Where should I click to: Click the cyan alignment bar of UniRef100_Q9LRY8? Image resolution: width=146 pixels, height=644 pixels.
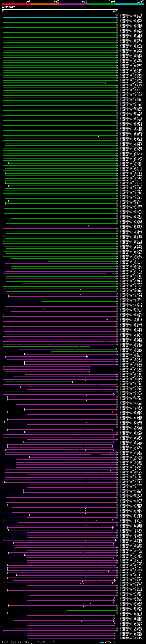tap(60, 15)
